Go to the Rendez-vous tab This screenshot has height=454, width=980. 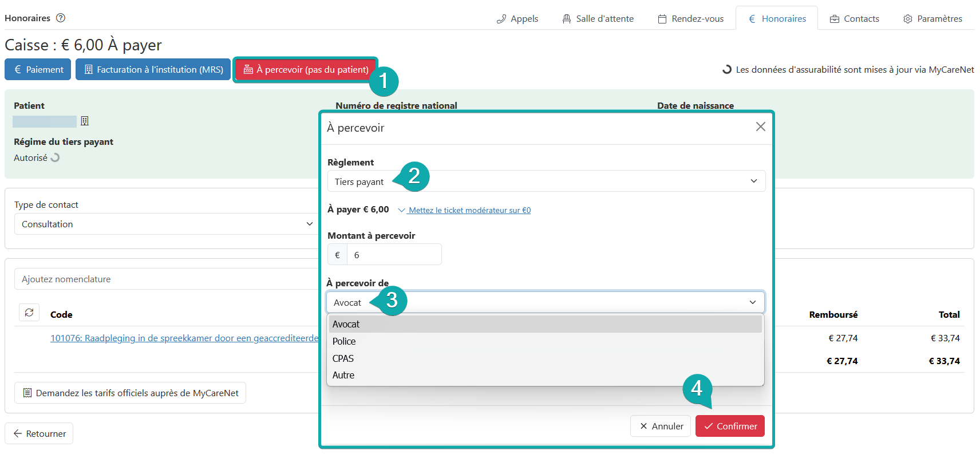pyautogui.click(x=691, y=18)
